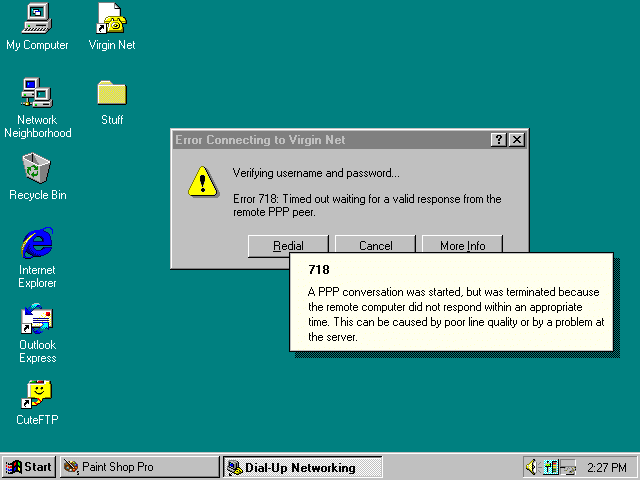This screenshot has width=640, height=480.
Task: Click the 'Error 718: Timed out' message text
Action: (x=367, y=205)
